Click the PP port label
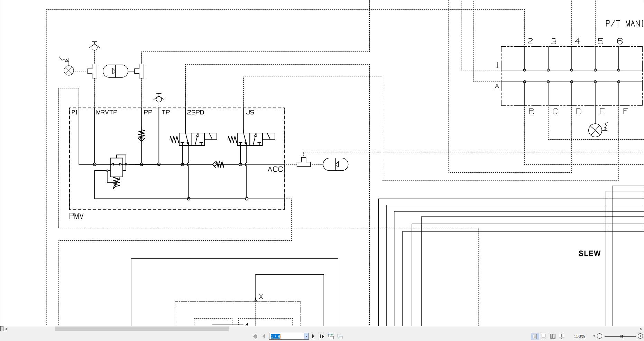This screenshot has height=341, width=644. [148, 112]
